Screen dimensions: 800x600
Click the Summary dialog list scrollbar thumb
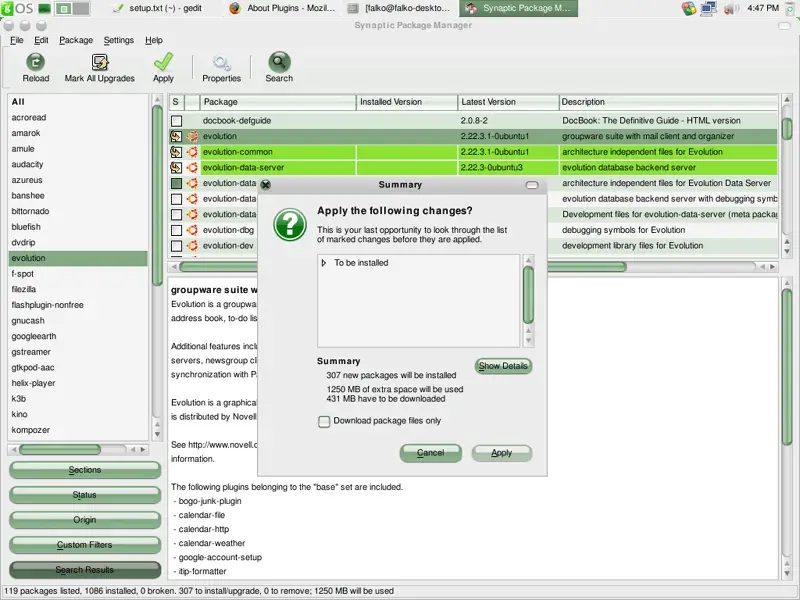click(x=529, y=295)
